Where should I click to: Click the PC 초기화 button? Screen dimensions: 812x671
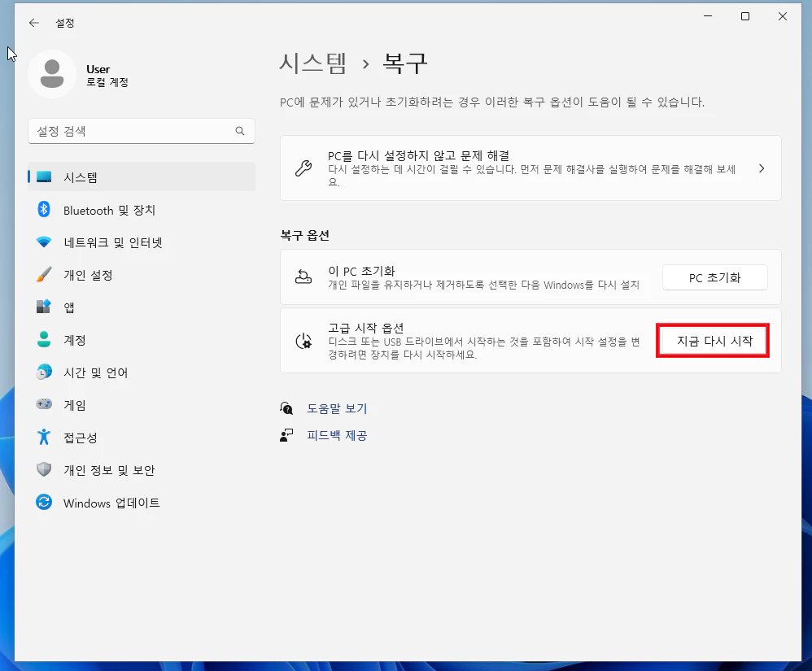coord(714,277)
